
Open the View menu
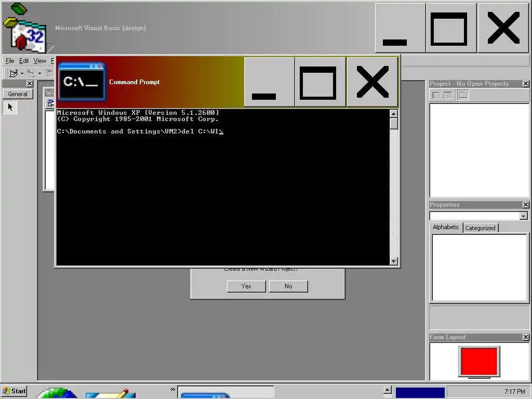pos(39,61)
